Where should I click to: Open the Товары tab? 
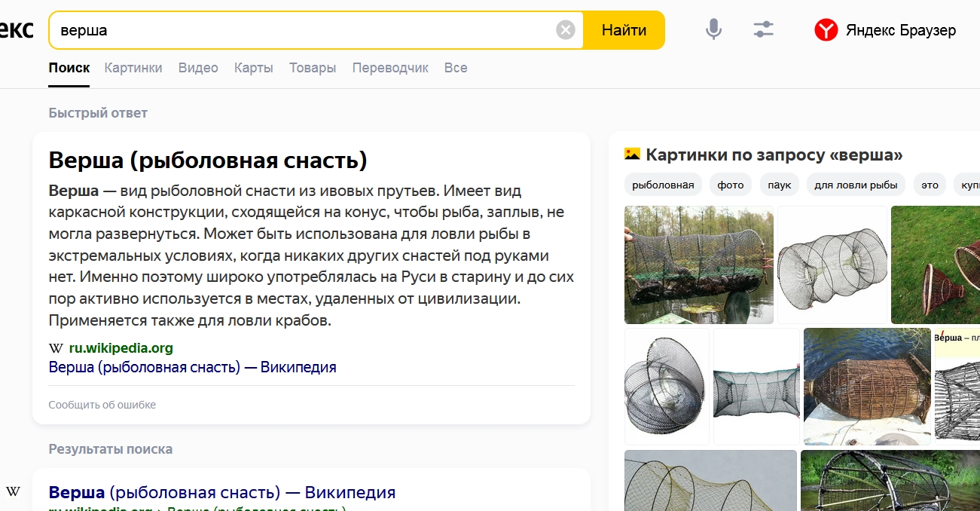click(313, 68)
